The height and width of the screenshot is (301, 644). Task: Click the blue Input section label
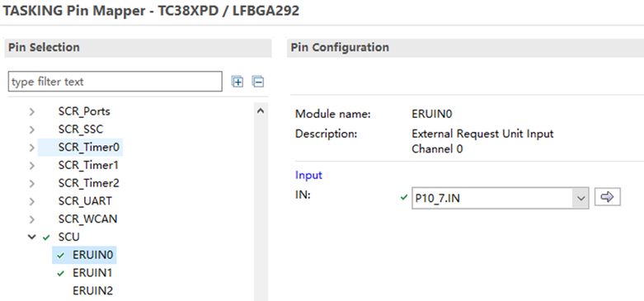(x=309, y=176)
